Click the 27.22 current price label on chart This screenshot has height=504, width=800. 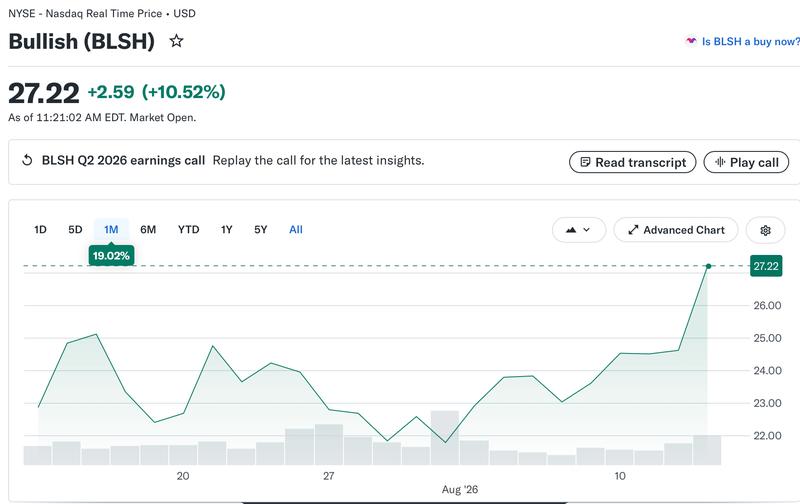pyautogui.click(x=766, y=266)
